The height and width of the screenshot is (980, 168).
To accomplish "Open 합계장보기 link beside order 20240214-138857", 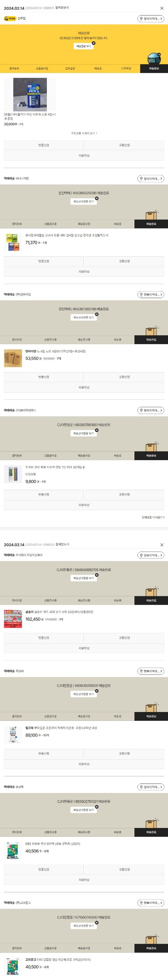I will coord(62,8).
